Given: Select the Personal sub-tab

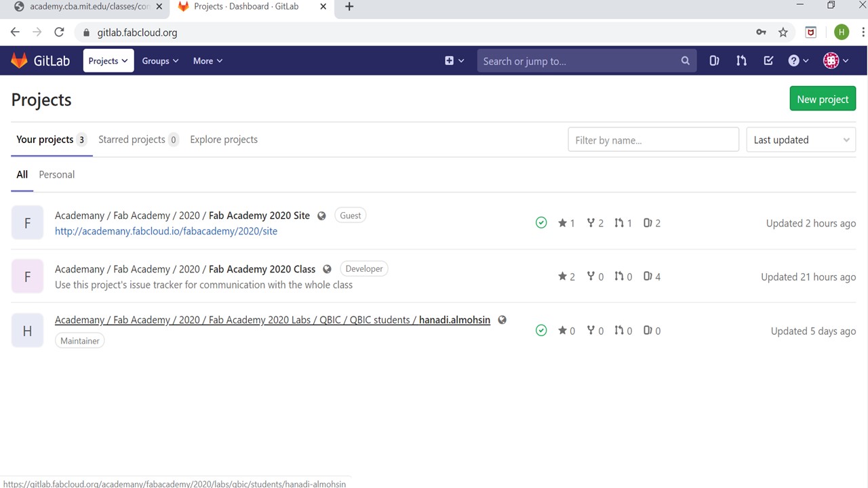Looking at the screenshot, I should pyautogui.click(x=57, y=175).
